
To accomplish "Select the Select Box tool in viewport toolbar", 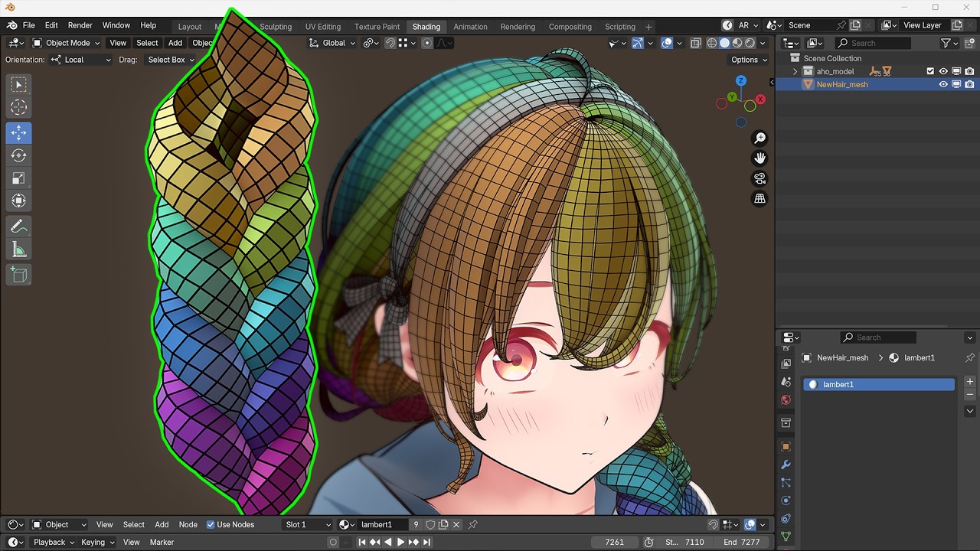I will point(19,84).
